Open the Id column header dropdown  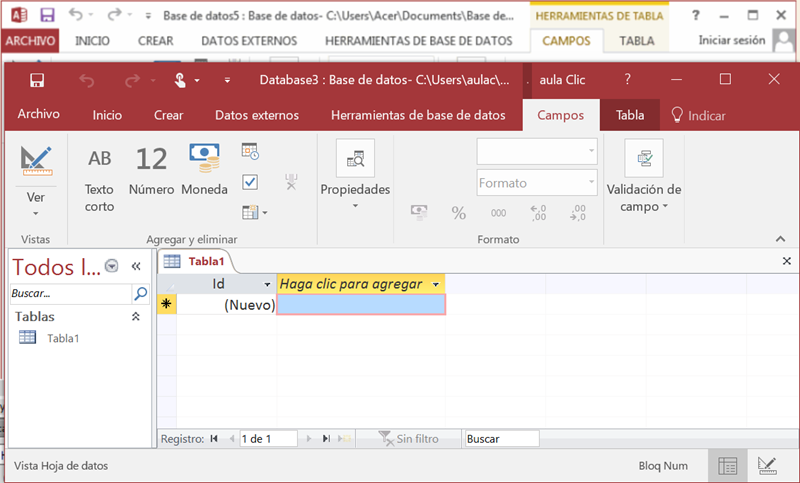point(267,285)
